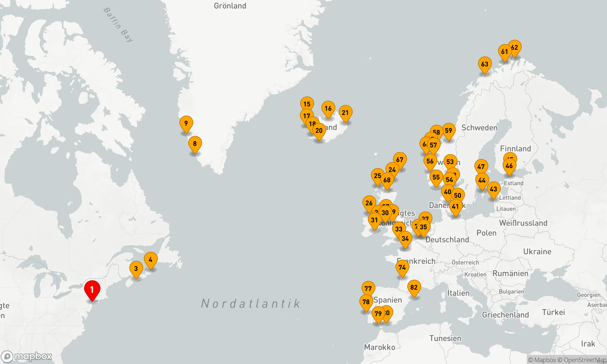607x364 pixels.
Task: Click orange marker number 8
Action: click(x=195, y=144)
